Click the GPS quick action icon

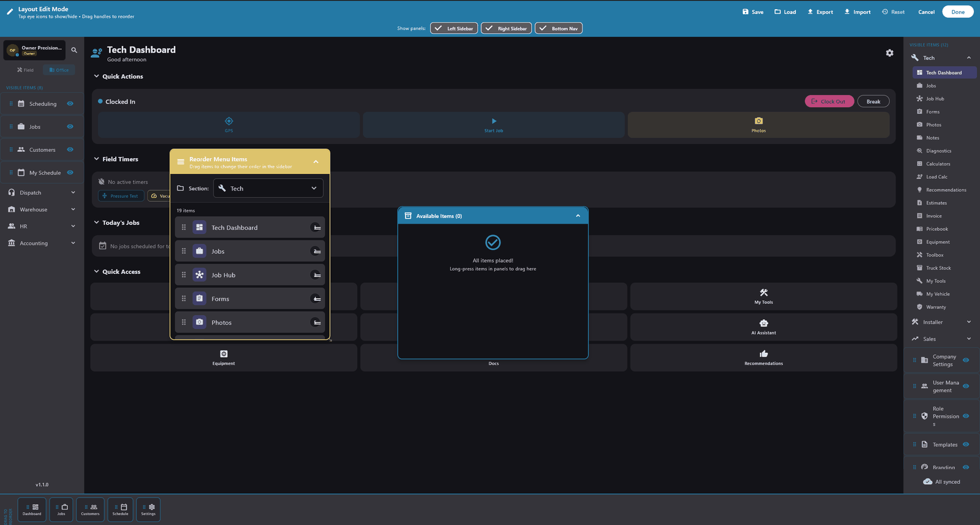228,121
